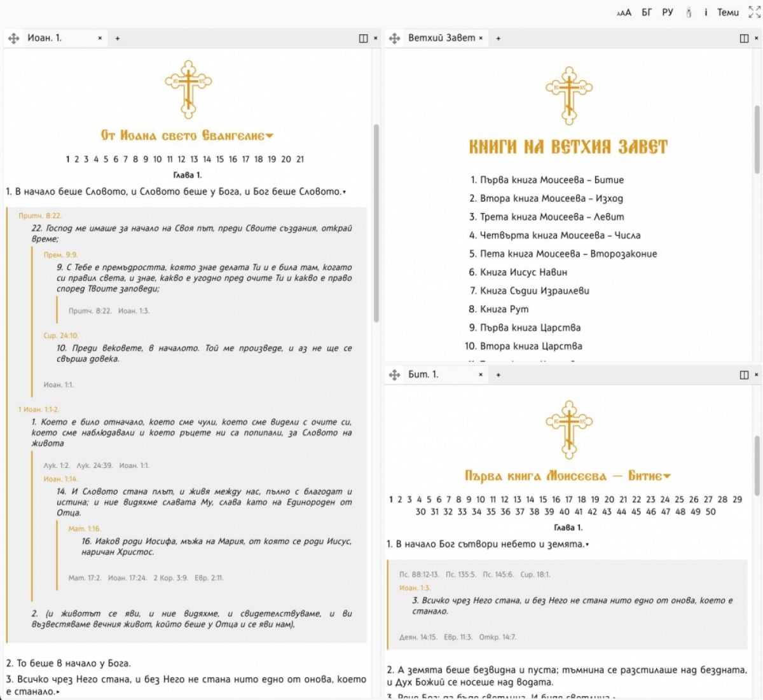Collapse cross-references arrow after John verse 1
This screenshot has width=763, height=700.
pyautogui.click(x=345, y=192)
